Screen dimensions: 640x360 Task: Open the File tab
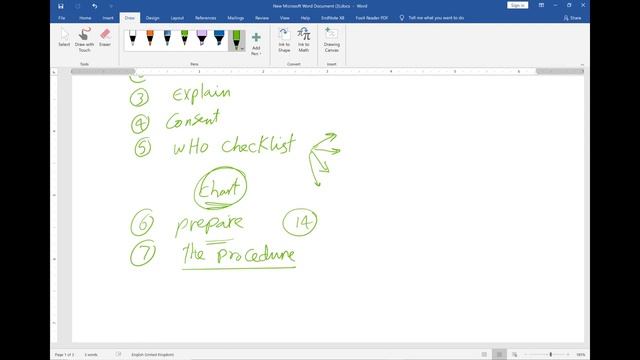tap(62, 18)
